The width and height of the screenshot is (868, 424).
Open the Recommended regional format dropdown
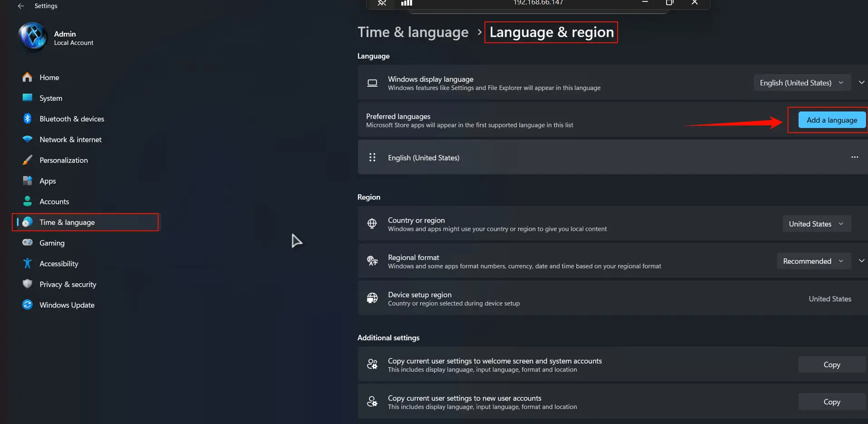tap(813, 261)
